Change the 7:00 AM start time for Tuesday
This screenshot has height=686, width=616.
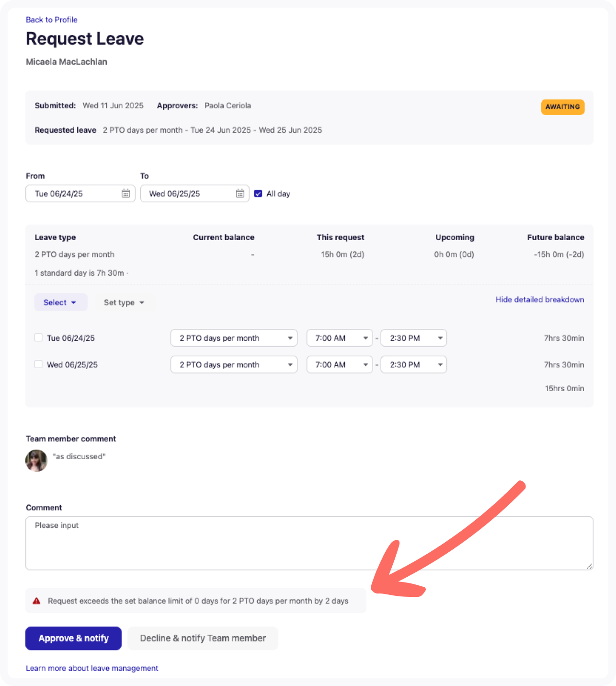click(x=339, y=338)
